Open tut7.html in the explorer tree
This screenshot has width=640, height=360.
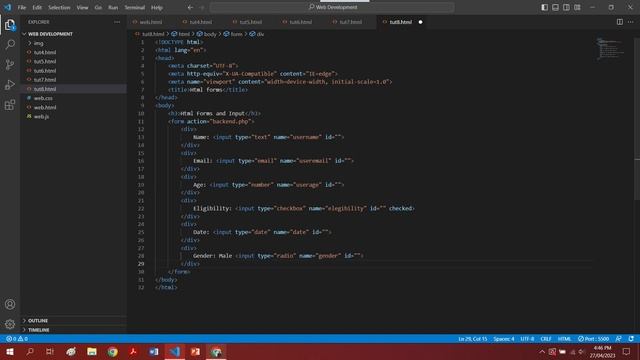point(73,80)
